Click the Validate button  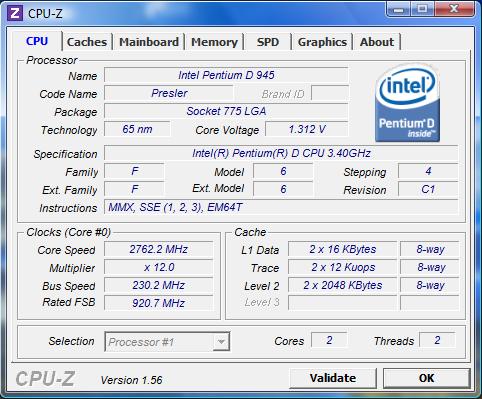click(x=333, y=378)
